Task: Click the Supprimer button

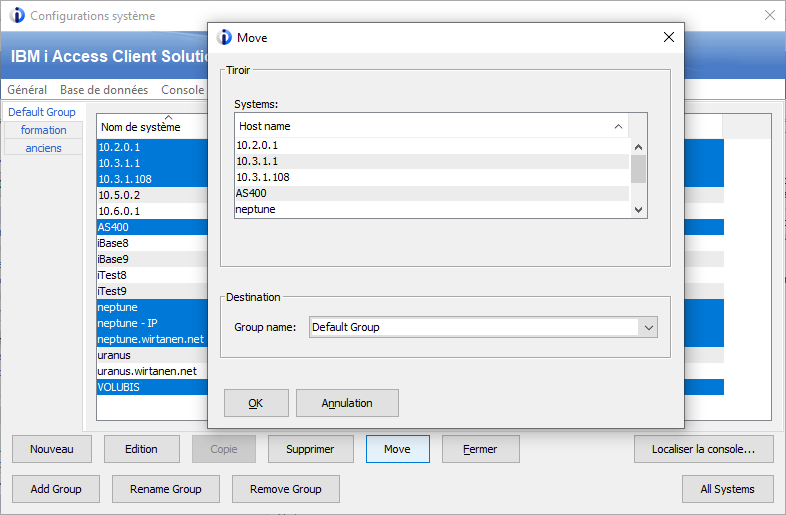Action: (x=310, y=449)
